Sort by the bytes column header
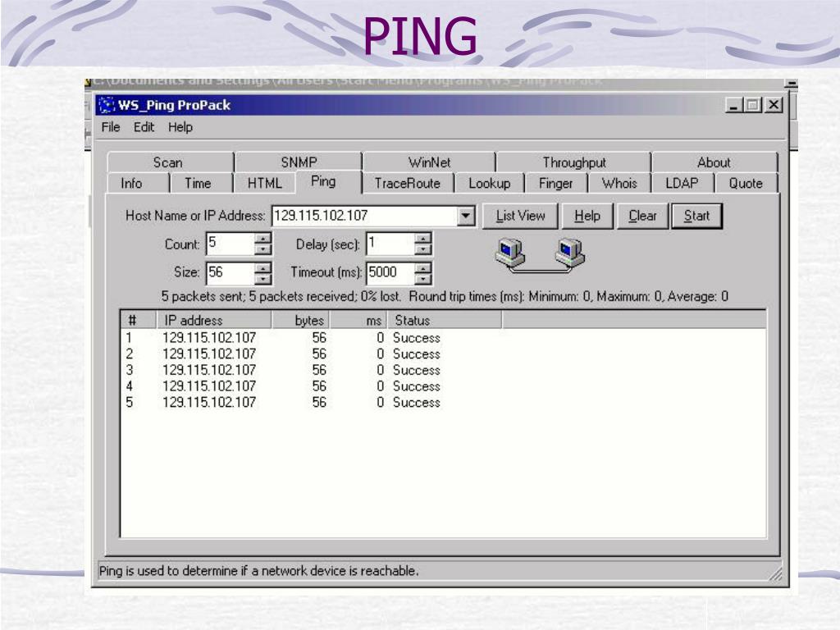 [300, 321]
